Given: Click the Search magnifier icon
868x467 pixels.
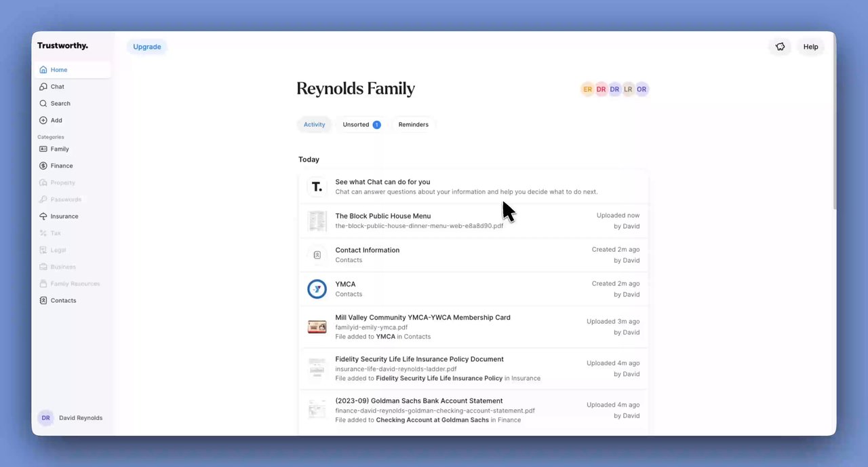Looking at the screenshot, I should click(43, 104).
